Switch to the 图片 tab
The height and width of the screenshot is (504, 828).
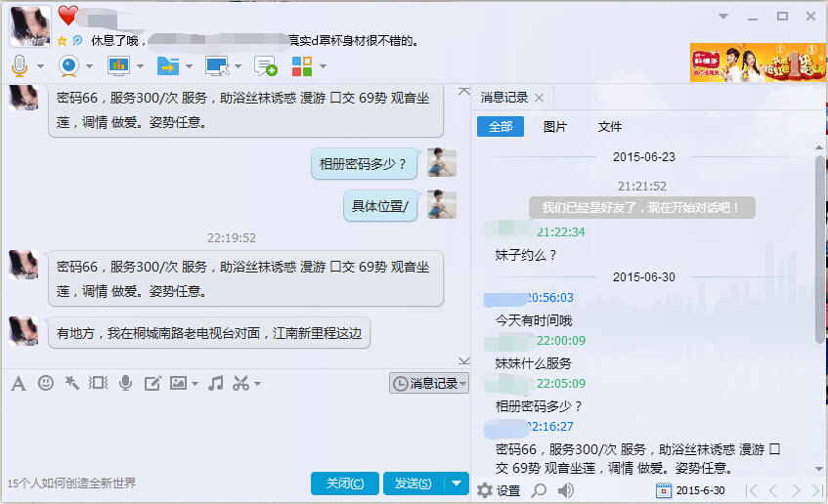click(x=554, y=127)
